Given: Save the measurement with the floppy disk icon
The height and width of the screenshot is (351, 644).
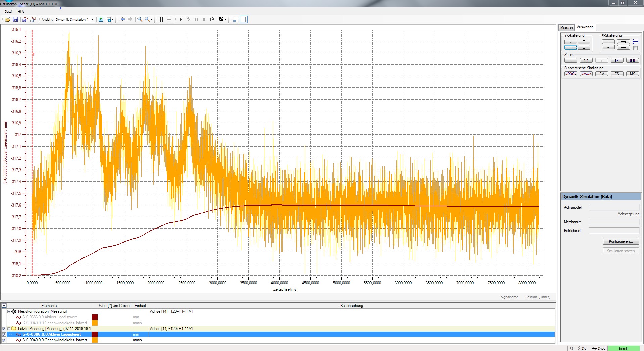Looking at the screenshot, I should pyautogui.click(x=15, y=19).
